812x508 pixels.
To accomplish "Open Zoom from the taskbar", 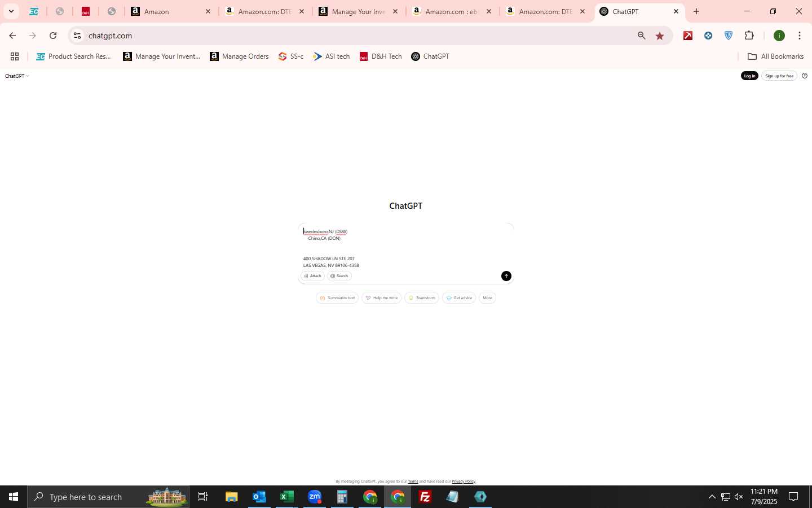I will 315,497.
